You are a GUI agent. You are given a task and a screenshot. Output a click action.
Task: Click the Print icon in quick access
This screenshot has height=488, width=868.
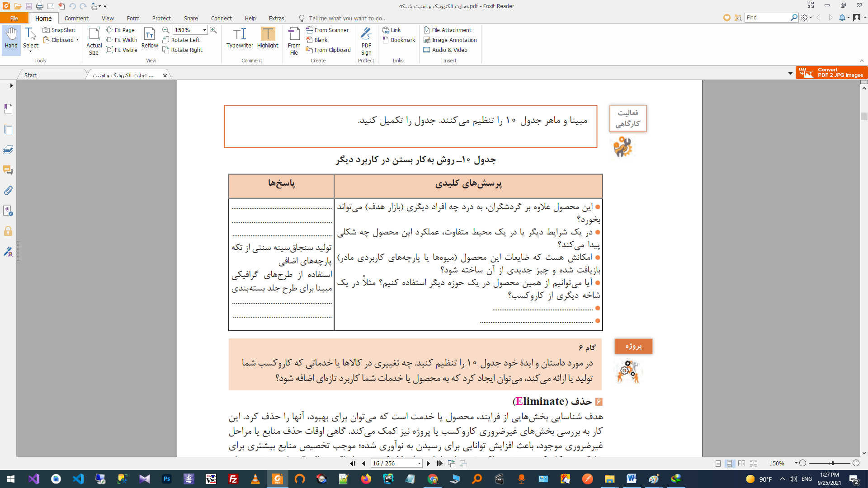(39, 6)
